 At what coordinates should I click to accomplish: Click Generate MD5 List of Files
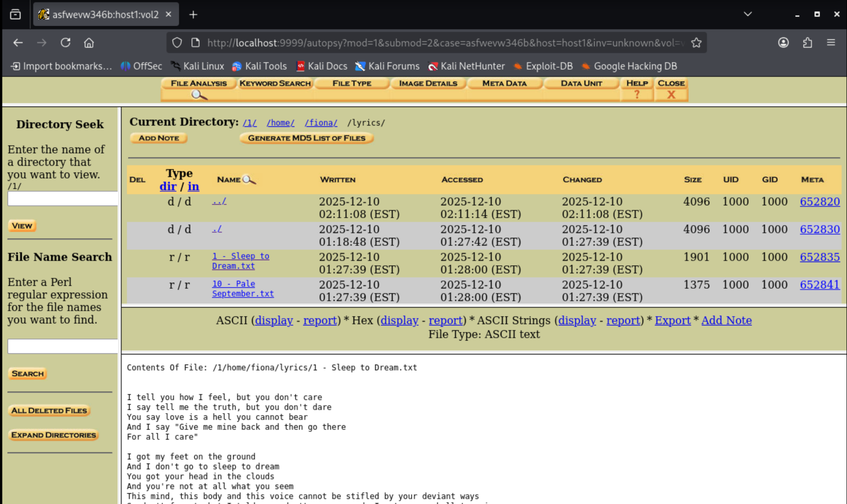pos(306,138)
